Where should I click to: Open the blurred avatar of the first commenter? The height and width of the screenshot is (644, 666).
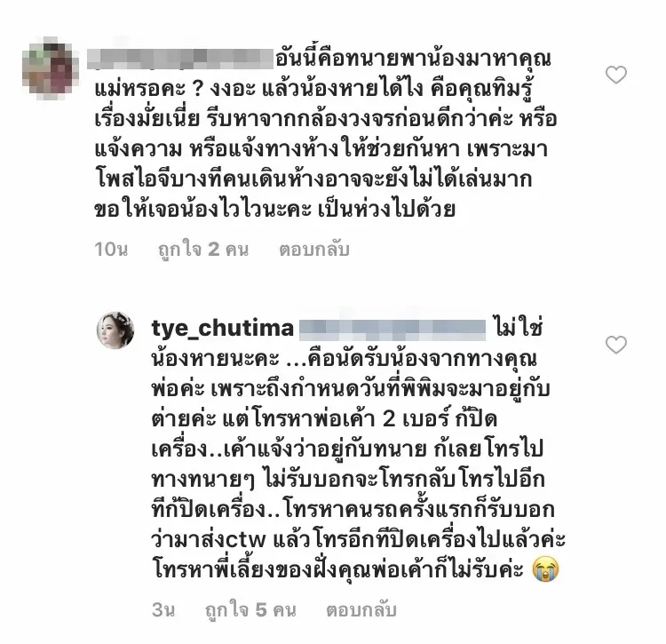(50, 68)
